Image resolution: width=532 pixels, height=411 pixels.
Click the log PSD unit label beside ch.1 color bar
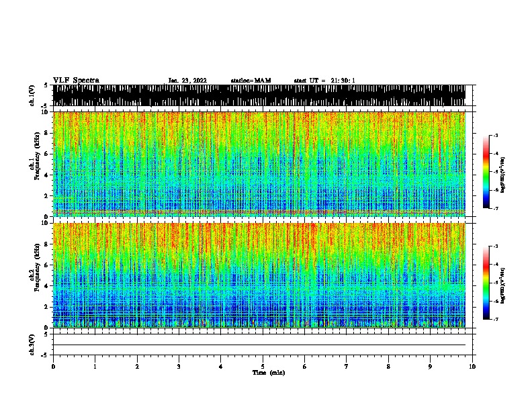[503, 175]
